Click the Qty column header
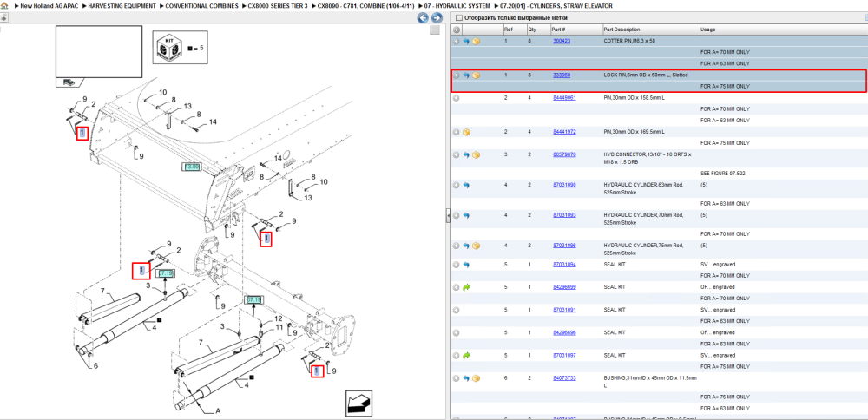The image size is (868, 420). click(x=532, y=30)
